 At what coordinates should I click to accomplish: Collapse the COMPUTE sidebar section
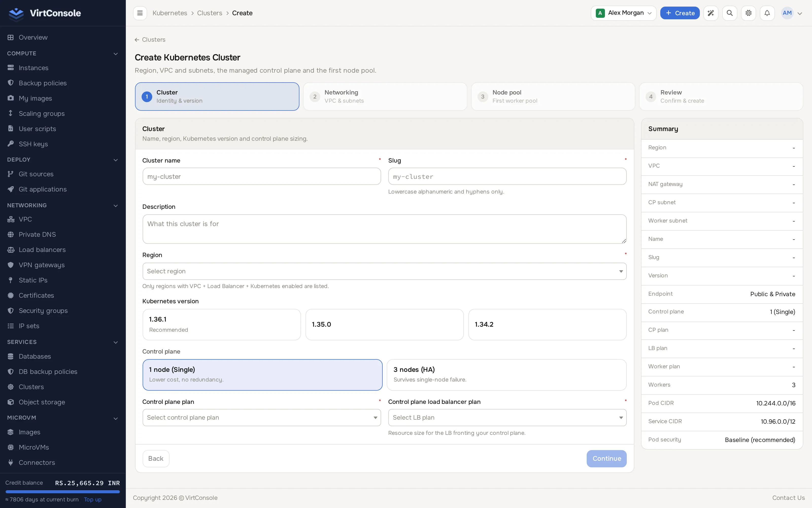63,53
